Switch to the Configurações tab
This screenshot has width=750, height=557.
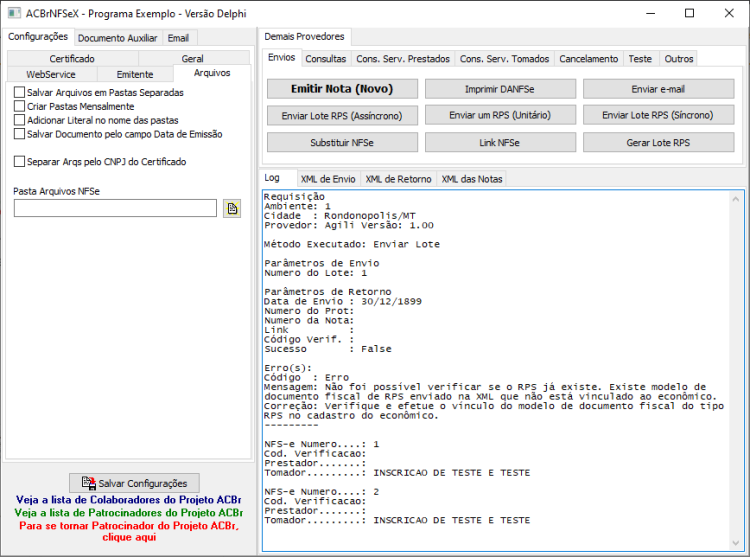[38, 36]
